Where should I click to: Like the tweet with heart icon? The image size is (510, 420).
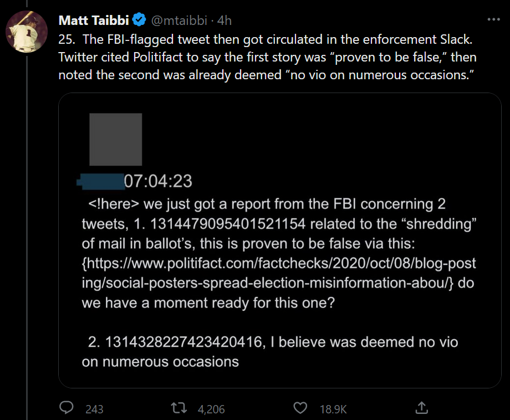[x=301, y=408]
